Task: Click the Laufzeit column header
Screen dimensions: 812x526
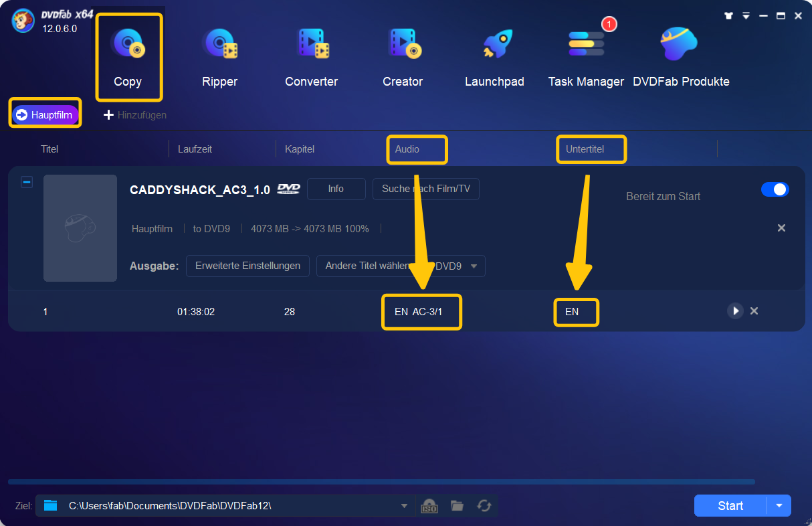Action: (x=195, y=149)
